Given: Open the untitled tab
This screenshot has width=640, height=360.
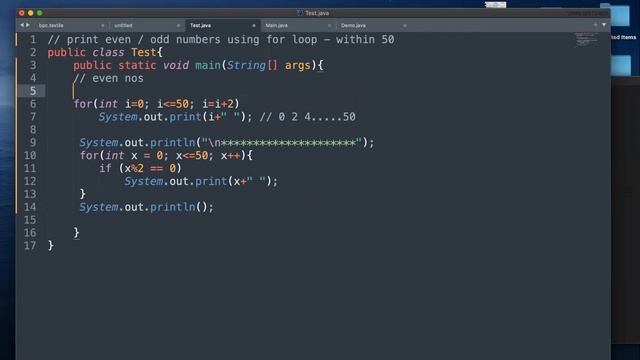Looking at the screenshot, I should click(123, 25).
